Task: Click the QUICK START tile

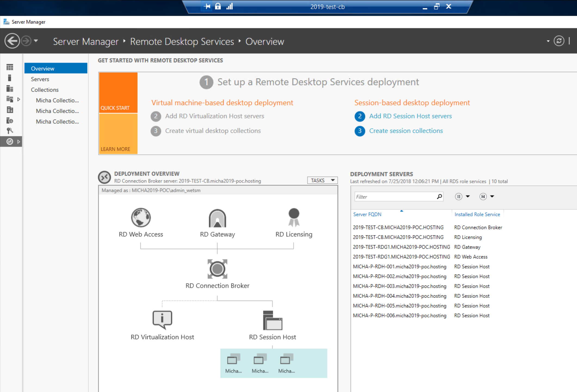Action: [x=118, y=92]
